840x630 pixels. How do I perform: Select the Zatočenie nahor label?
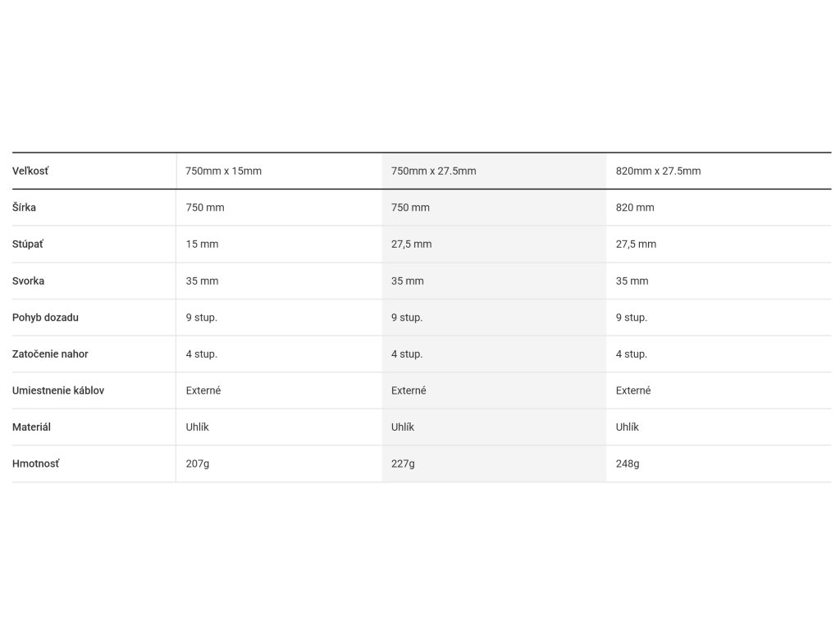50,354
